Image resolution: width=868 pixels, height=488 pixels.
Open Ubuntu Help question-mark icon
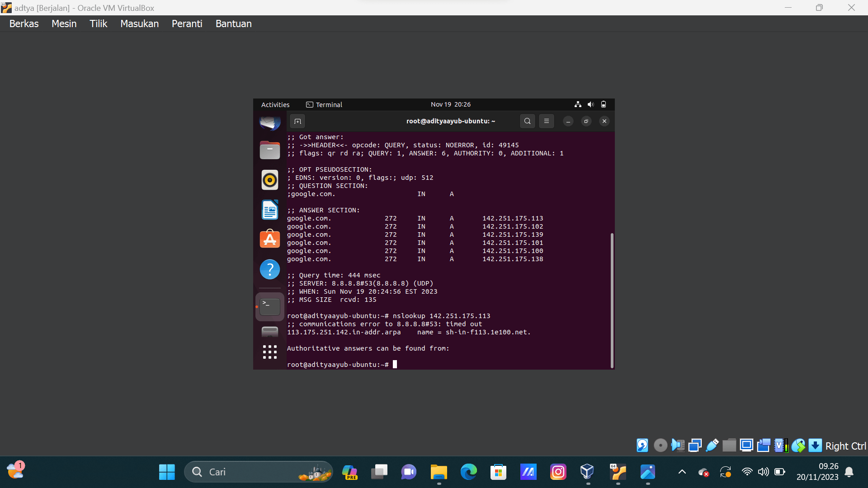point(270,269)
